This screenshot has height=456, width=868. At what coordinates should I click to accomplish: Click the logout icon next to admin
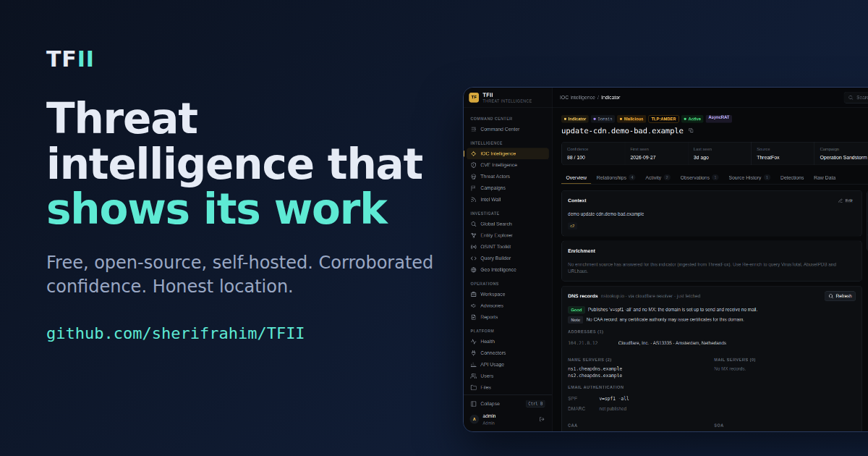pos(542,419)
